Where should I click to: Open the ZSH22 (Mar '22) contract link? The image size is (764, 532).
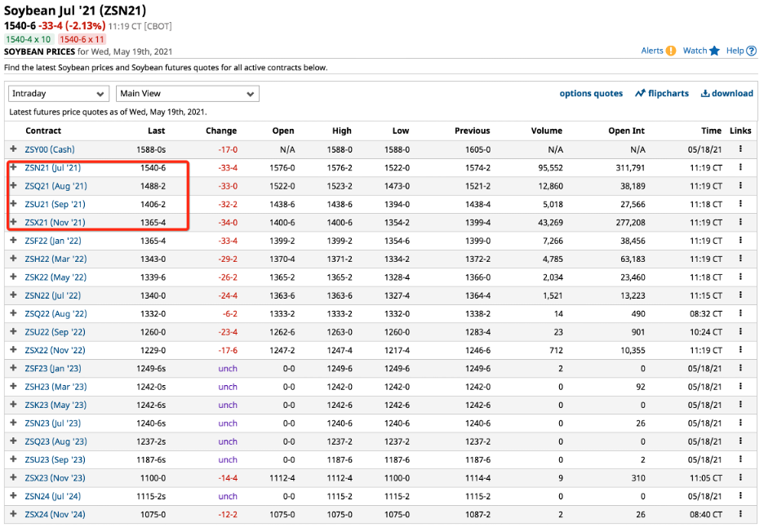tap(56, 259)
